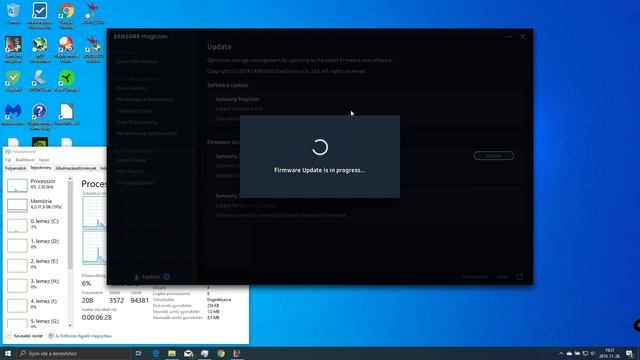The image size is (640, 360).
Task: Click the taskbar clock and date
Action: [610, 353]
